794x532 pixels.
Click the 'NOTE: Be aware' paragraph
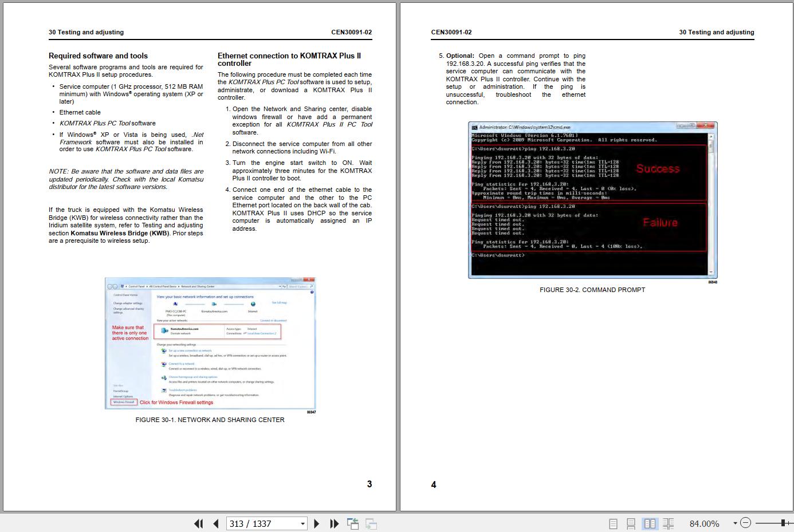[126, 179]
